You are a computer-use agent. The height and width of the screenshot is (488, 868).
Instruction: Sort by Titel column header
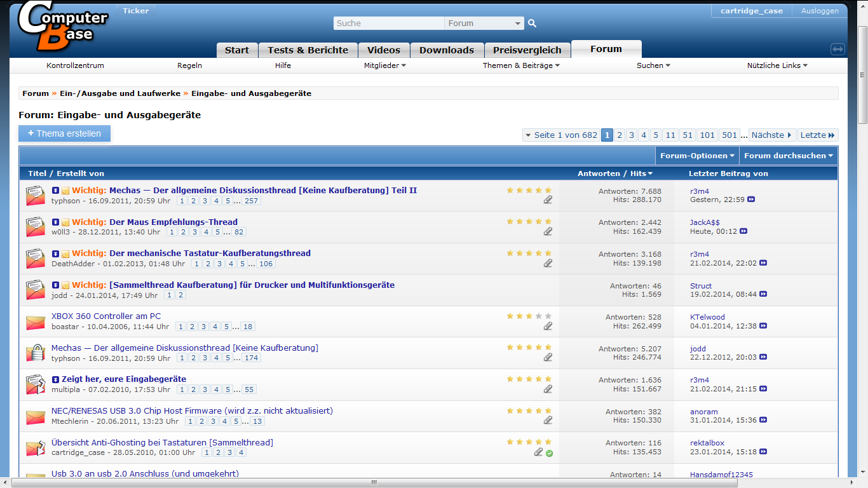(37, 173)
